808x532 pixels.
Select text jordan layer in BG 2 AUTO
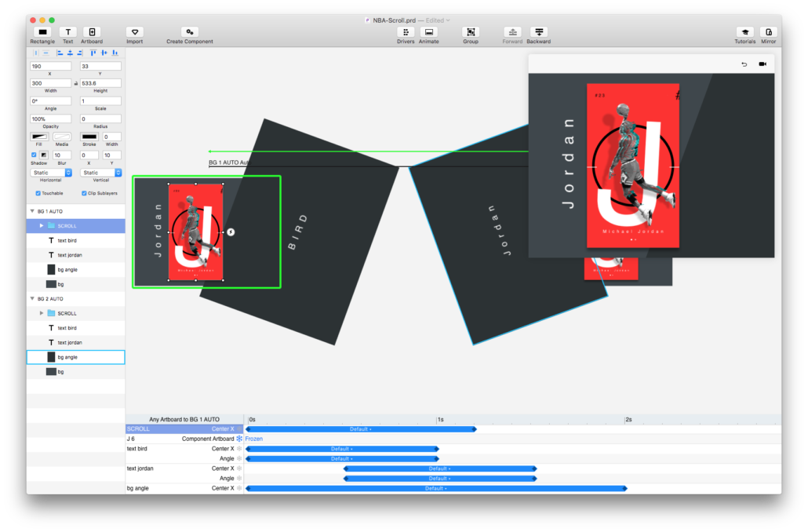tap(76, 342)
